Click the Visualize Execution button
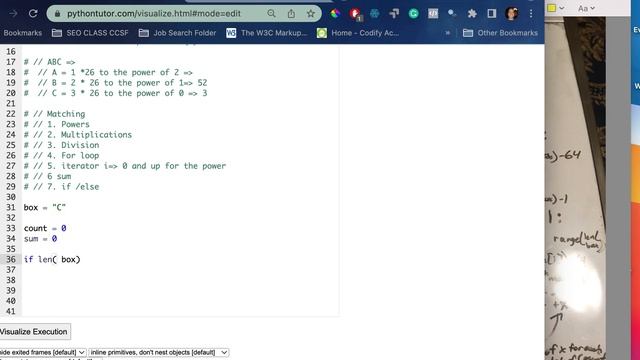640x360 pixels. [34, 331]
